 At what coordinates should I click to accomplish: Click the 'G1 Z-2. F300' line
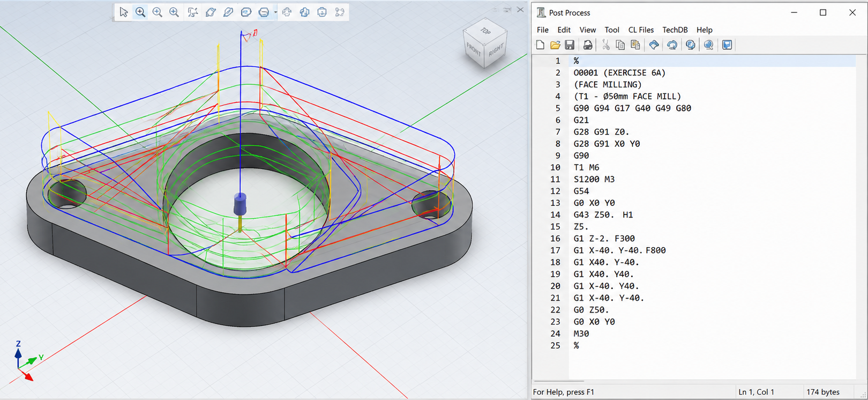604,239
